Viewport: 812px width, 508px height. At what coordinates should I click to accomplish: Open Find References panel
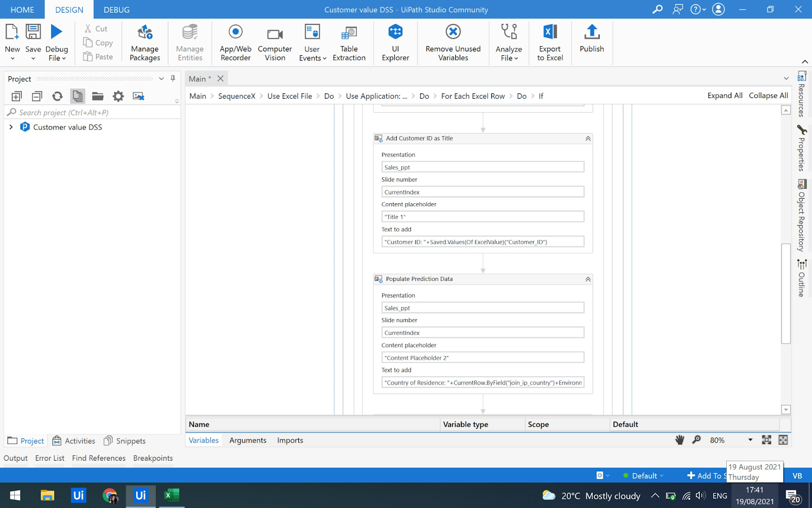98,458
